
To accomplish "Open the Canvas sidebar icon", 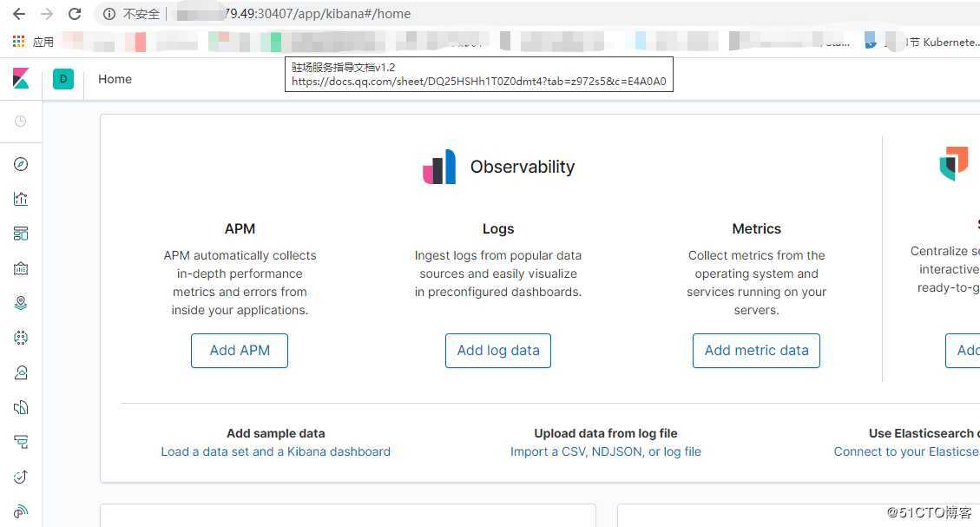I will [x=21, y=269].
